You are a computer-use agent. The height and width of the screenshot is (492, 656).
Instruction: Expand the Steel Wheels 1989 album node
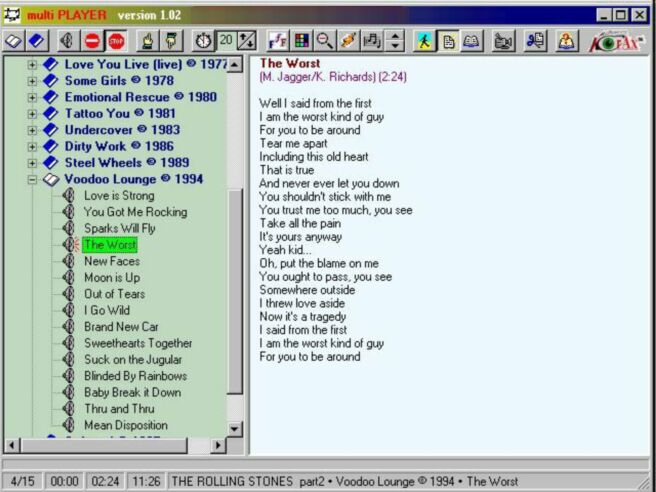point(32,163)
